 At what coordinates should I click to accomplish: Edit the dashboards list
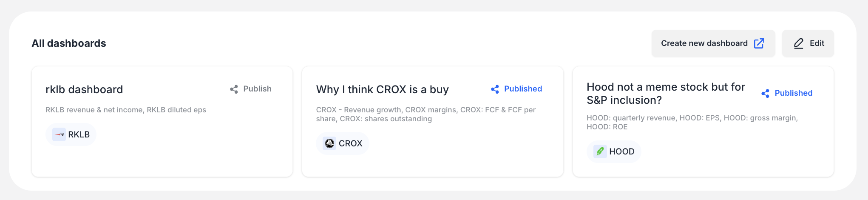[x=808, y=43]
